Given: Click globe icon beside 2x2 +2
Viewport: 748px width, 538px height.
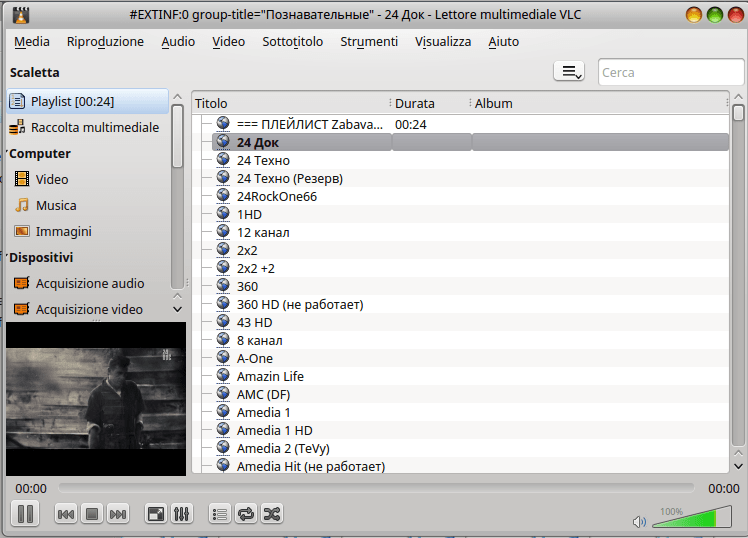Looking at the screenshot, I should (223, 267).
